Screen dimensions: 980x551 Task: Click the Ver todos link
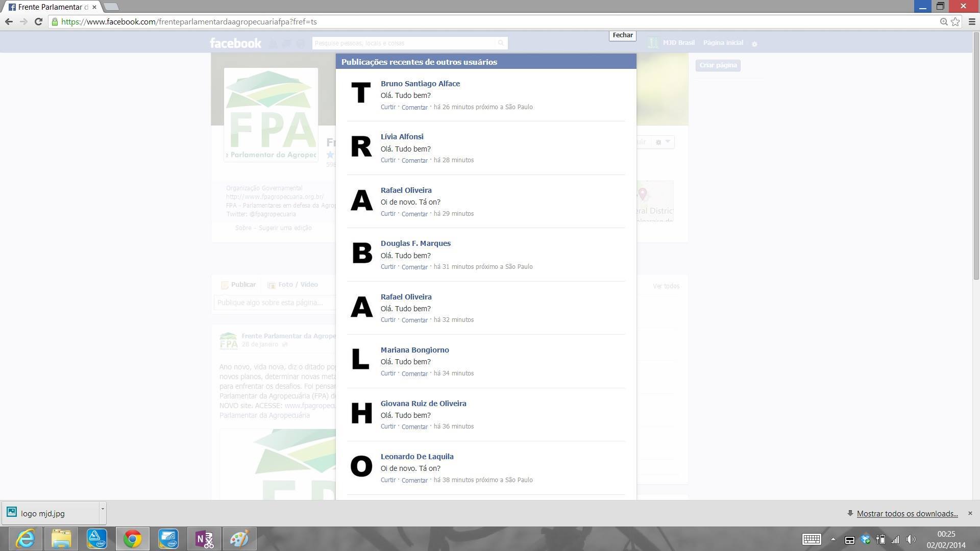[x=666, y=286]
